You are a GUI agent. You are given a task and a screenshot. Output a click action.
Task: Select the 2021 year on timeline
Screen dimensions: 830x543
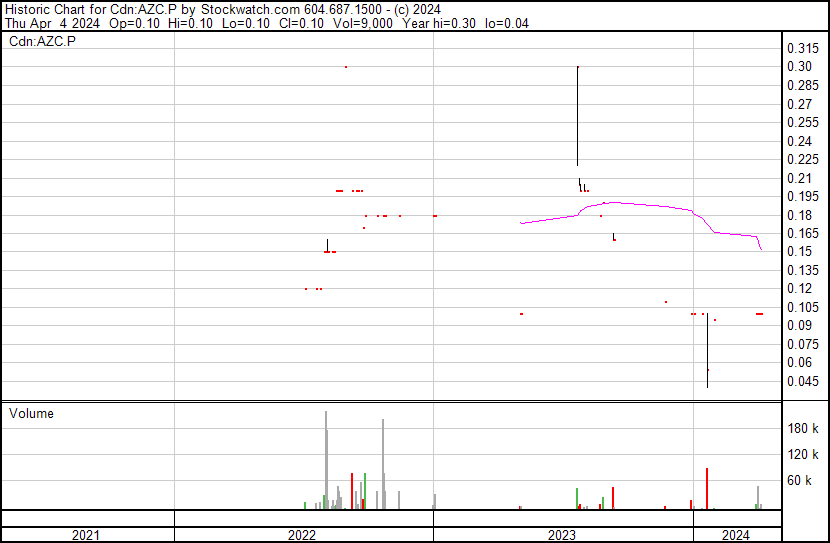pos(85,535)
